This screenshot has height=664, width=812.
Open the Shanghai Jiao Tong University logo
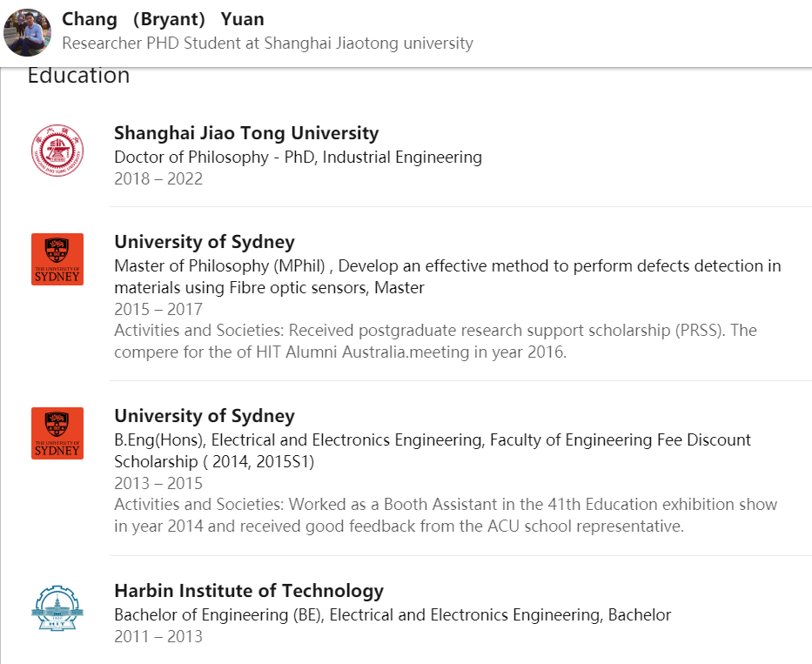pos(57,151)
